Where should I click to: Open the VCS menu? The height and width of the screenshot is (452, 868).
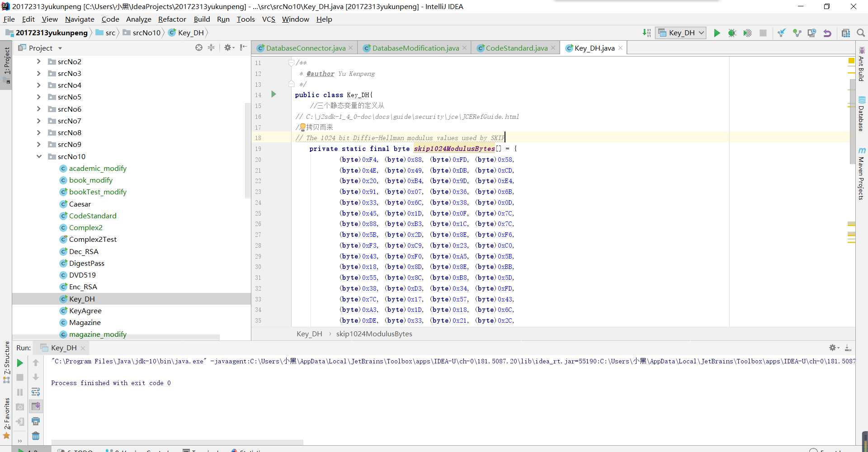(x=269, y=19)
